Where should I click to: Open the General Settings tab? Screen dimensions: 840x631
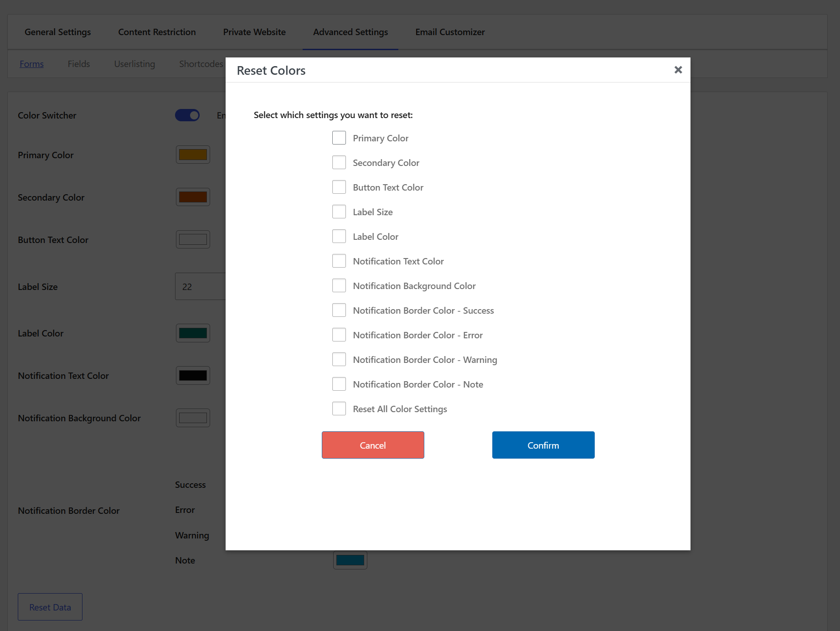[x=58, y=32]
